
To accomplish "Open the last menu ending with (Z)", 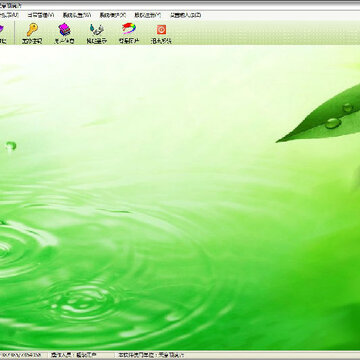I will pos(185,15).
